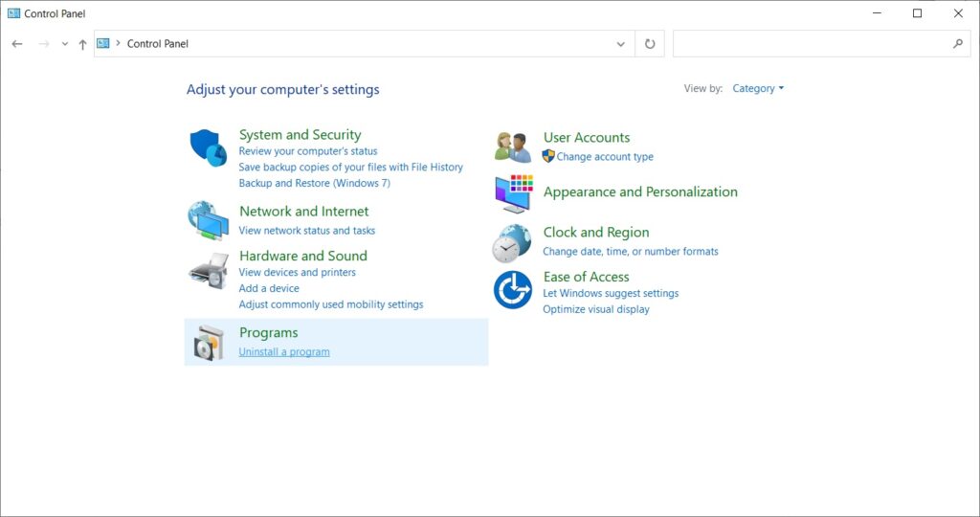Click Optimize visual display link

click(596, 309)
